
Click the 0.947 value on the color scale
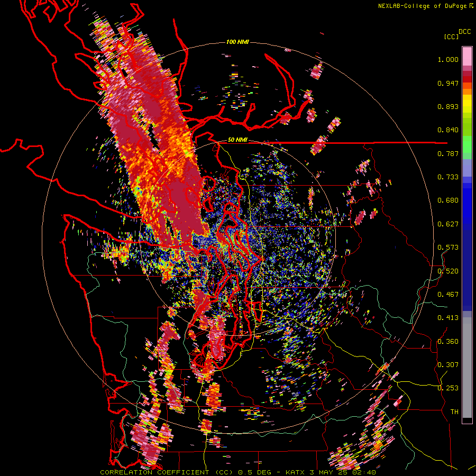click(x=448, y=83)
